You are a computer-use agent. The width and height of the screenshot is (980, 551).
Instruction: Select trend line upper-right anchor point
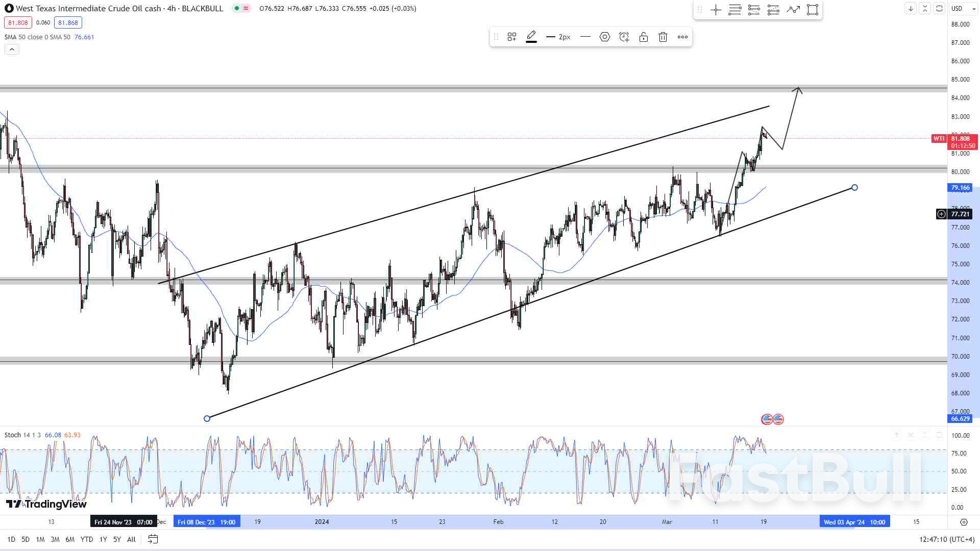(x=854, y=188)
